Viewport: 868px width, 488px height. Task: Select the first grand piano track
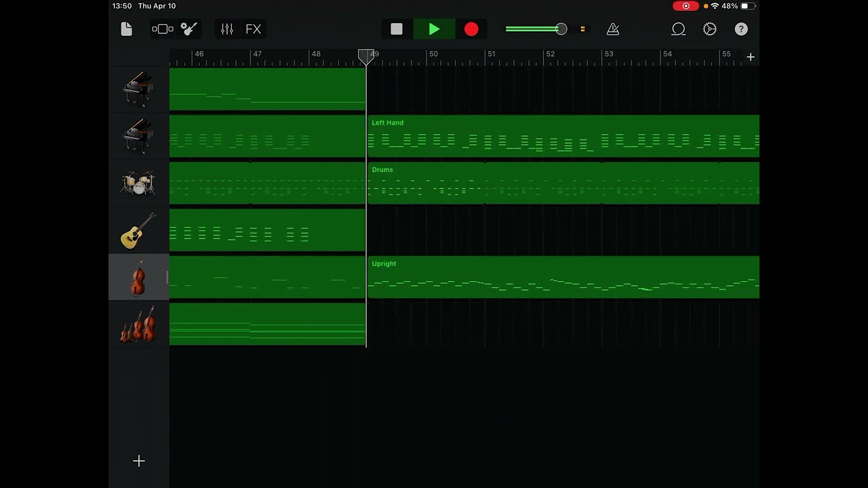click(x=138, y=89)
